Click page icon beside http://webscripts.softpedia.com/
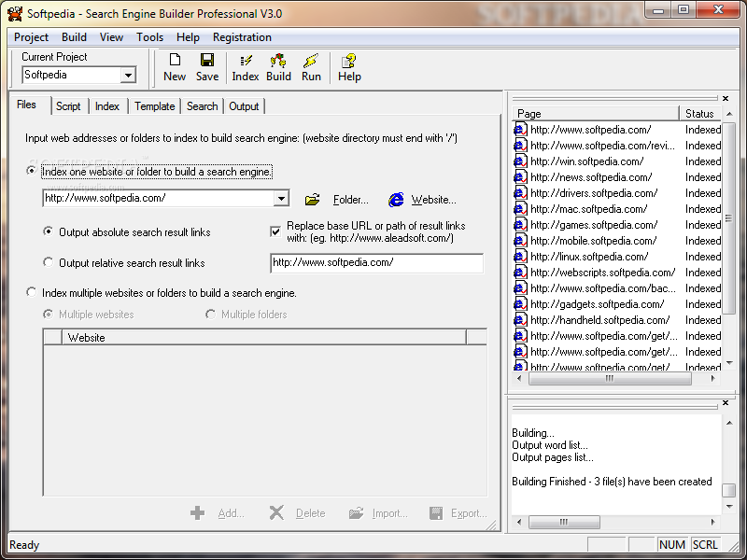747x560 pixels. pos(520,273)
